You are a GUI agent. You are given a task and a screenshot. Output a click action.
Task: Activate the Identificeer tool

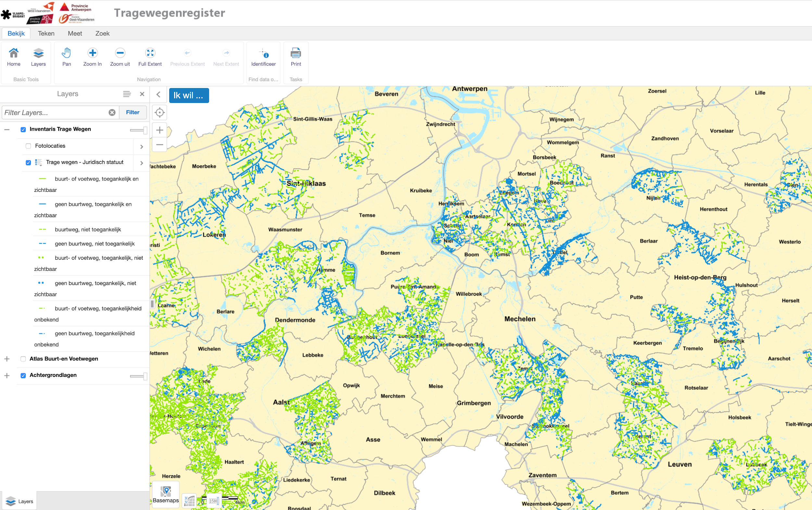click(x=263, y=54)
